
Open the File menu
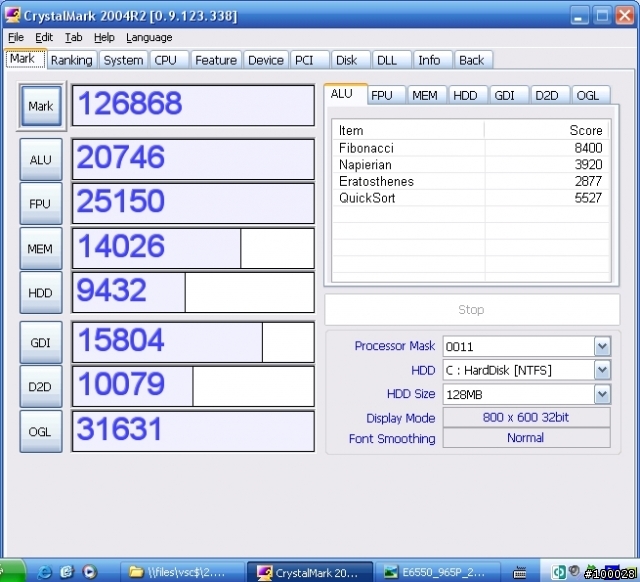(16, 38)
